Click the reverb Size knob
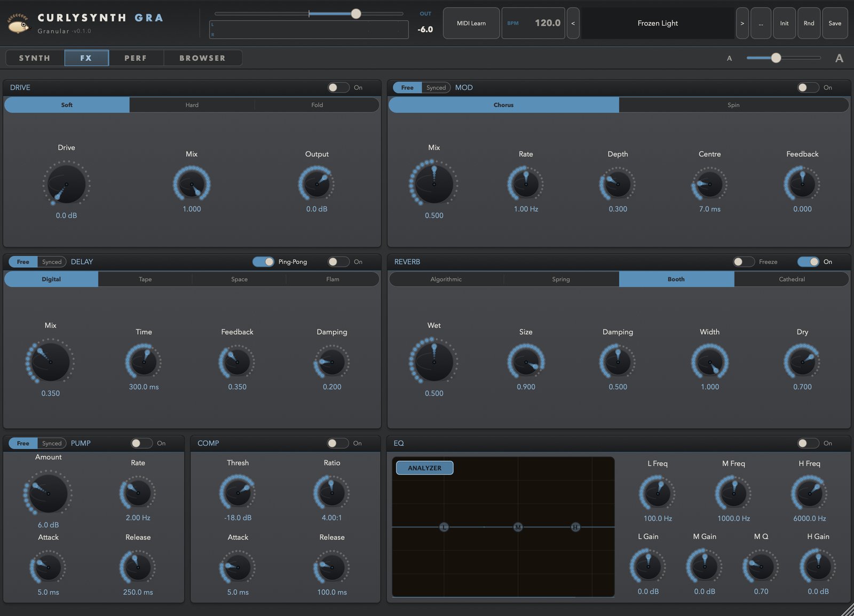Screen dimensions: 854x616 tap(526, 362)
